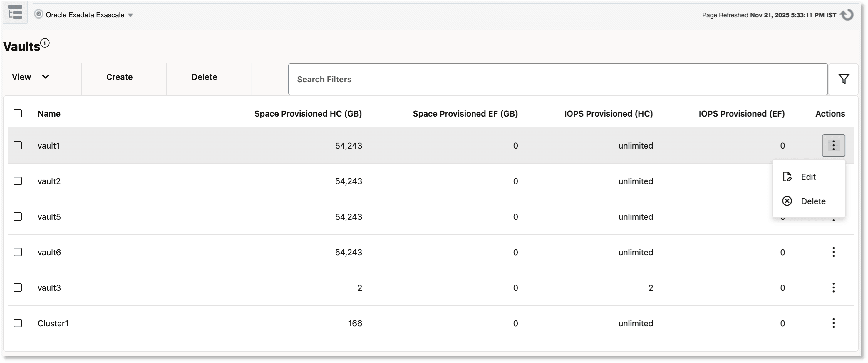The width and height of the screenshot is (868, 363).
Task: Open the View dropdown menu
Action: 31,77
